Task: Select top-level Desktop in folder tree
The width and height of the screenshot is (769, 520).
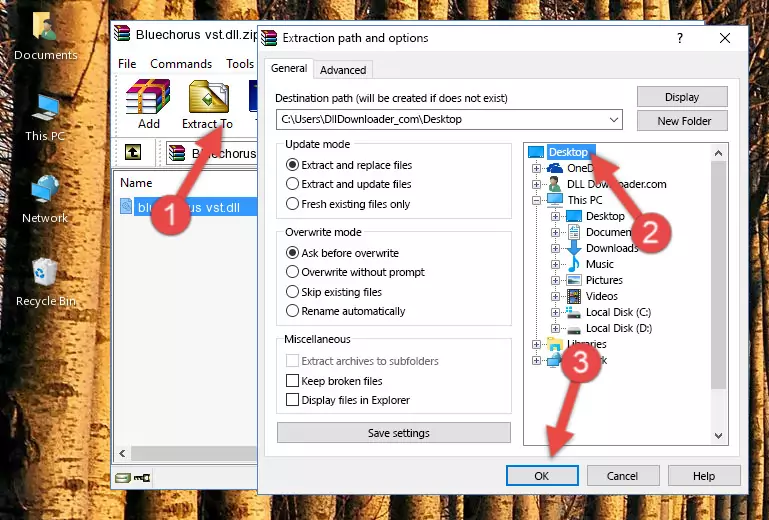Action: click(568, 152)
